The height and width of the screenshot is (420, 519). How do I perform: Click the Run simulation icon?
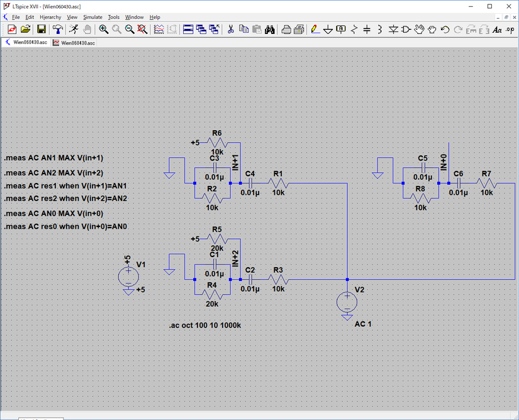(74, 30)
